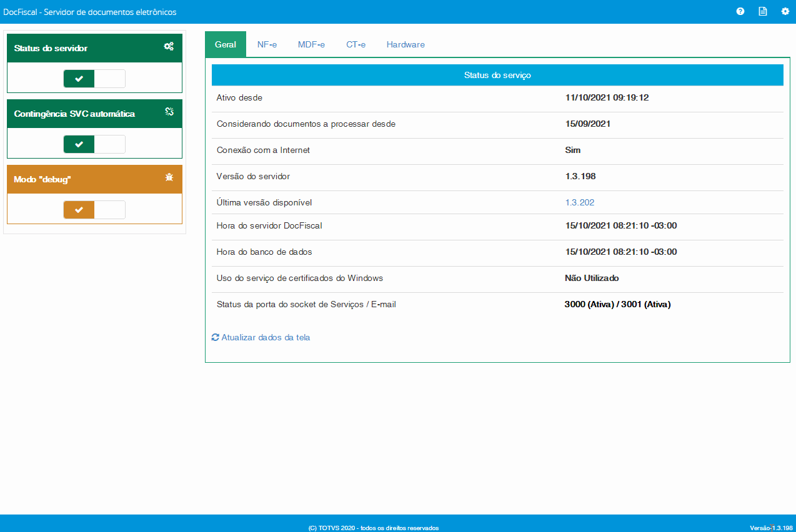Select the Não Utilizado value
Screen dimensions: 796x532
(x=592, y=278)
